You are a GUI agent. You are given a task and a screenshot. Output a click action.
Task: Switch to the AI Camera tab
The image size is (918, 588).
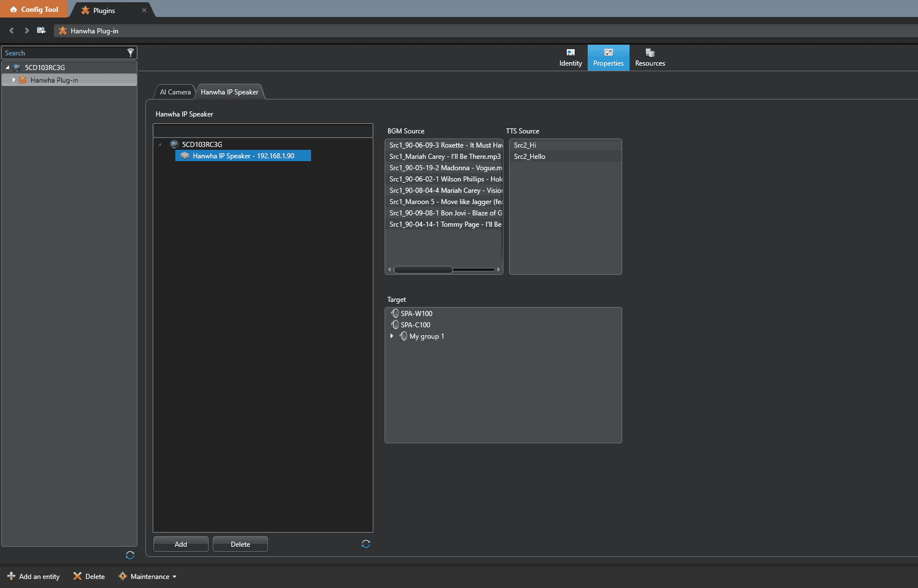[175, 92]
